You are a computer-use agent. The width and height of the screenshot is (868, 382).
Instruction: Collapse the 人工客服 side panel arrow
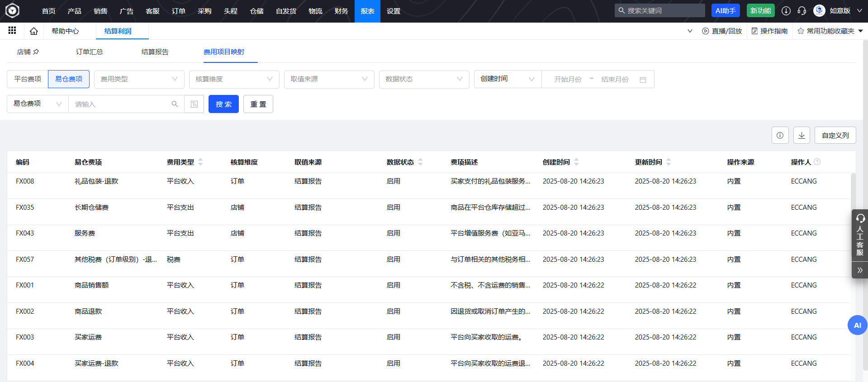pyautogui.click(x=859, y=270)
